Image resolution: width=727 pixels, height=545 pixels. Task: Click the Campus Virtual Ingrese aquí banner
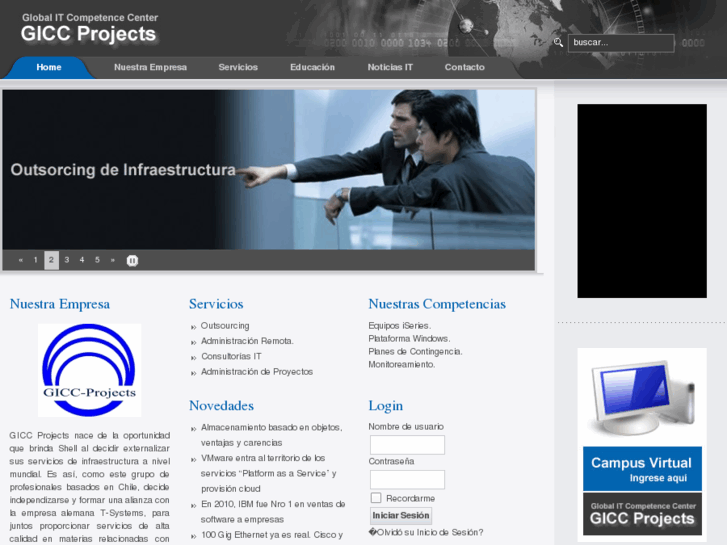point(642,469)
